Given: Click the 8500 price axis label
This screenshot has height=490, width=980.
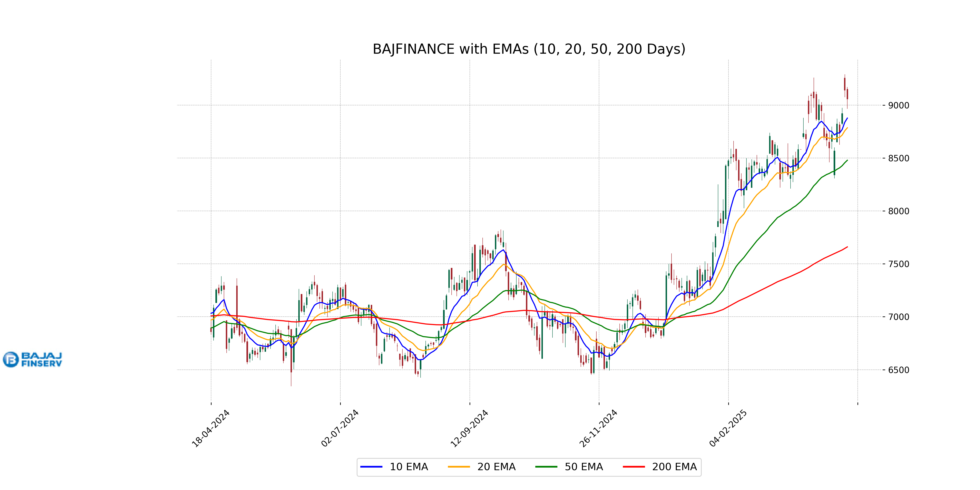Looking at the screenshot, I should click(x=899, y=158).
